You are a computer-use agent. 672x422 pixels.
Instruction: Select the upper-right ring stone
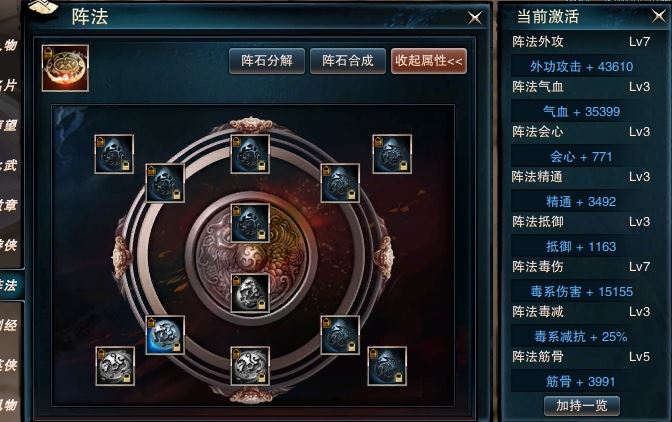(340, 183)
